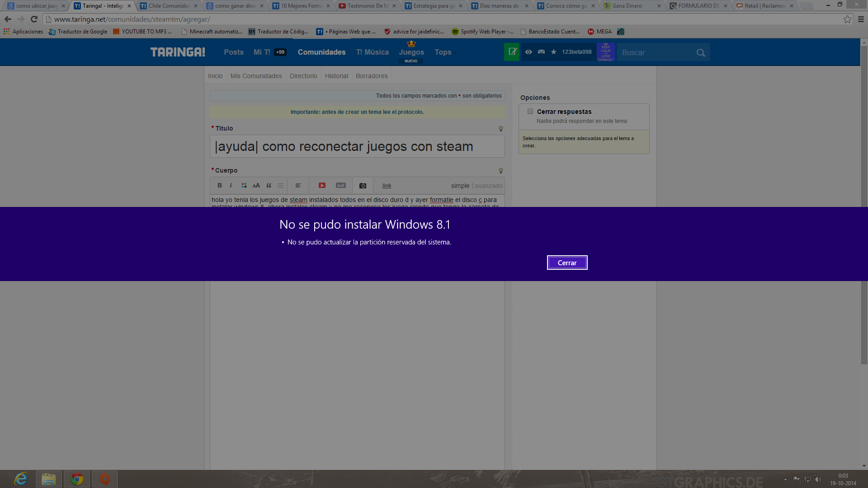Open Aplicaciones apps shortcut
This screenshot has width=868, height=488.
point(23,32)
